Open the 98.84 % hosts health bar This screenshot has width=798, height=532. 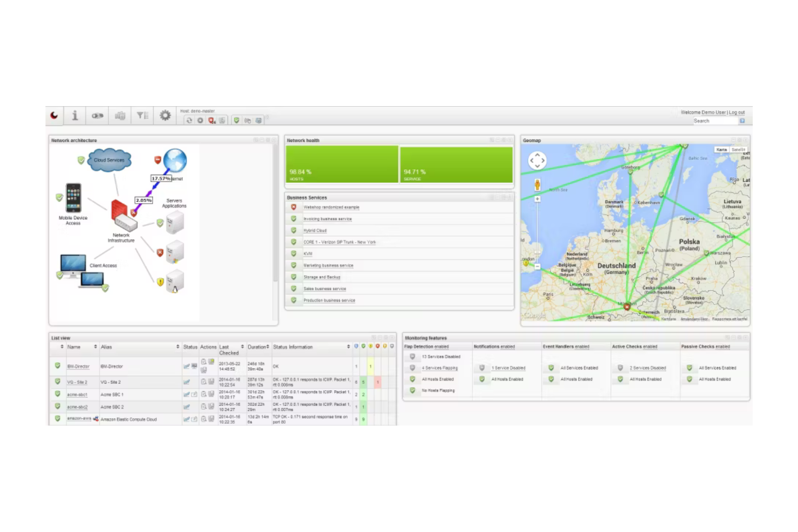tap(342, 164)
